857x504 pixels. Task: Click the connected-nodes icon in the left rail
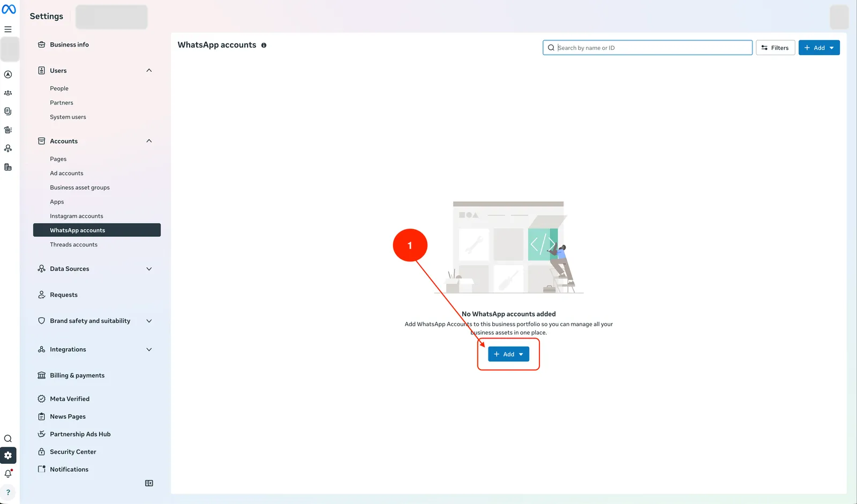click(x=8, y=148)
